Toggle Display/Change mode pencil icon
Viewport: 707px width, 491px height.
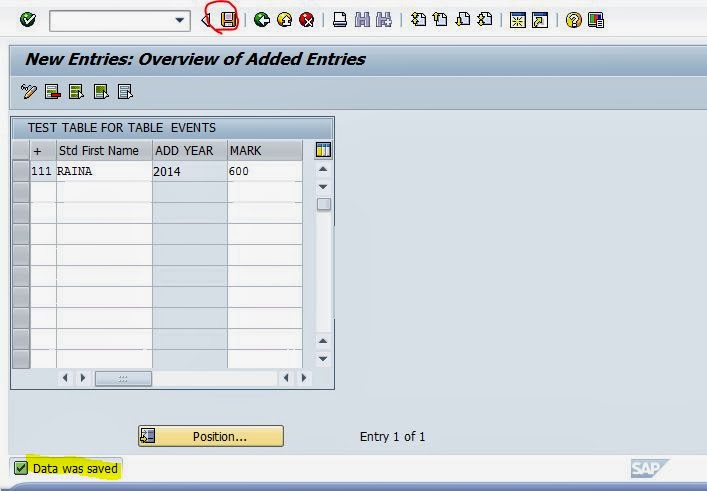29,92
